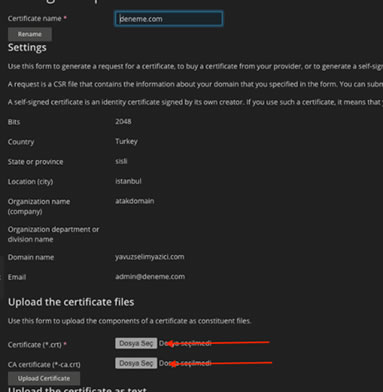Click the Country label
Image resolution: width=383 pixels, height=392 pixels.
(x=21, y=142)
